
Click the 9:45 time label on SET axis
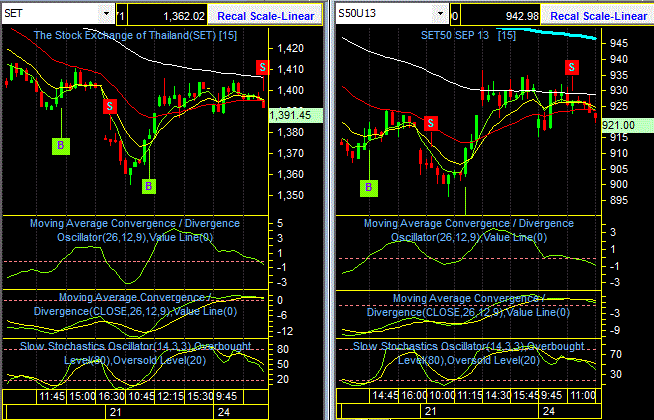point(226,396)
